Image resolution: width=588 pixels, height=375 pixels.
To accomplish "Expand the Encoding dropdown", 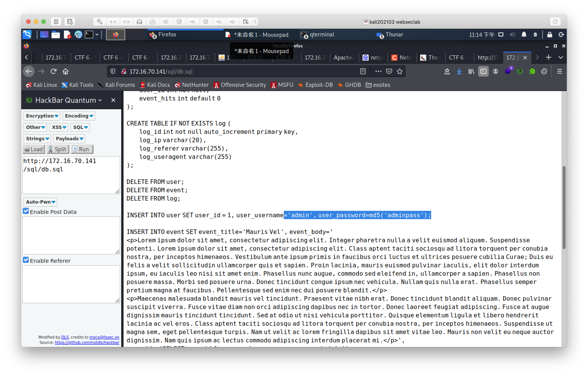I will click(x=79, y=116).
